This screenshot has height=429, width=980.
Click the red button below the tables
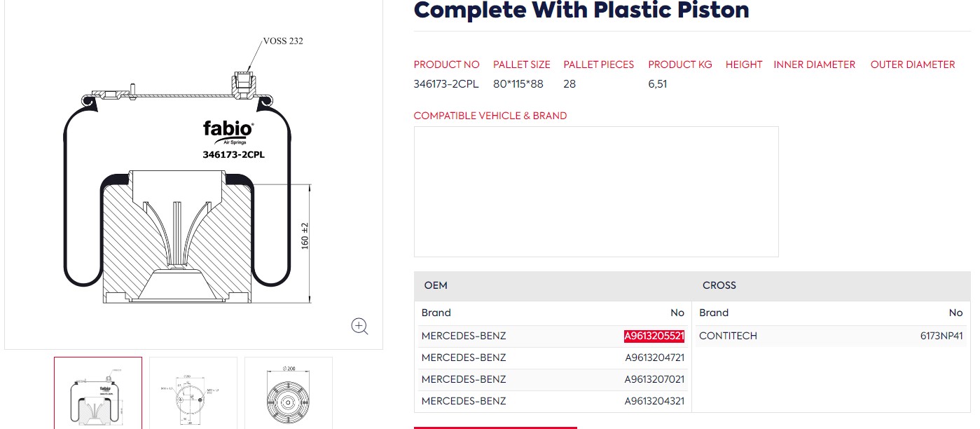point(495,428)
